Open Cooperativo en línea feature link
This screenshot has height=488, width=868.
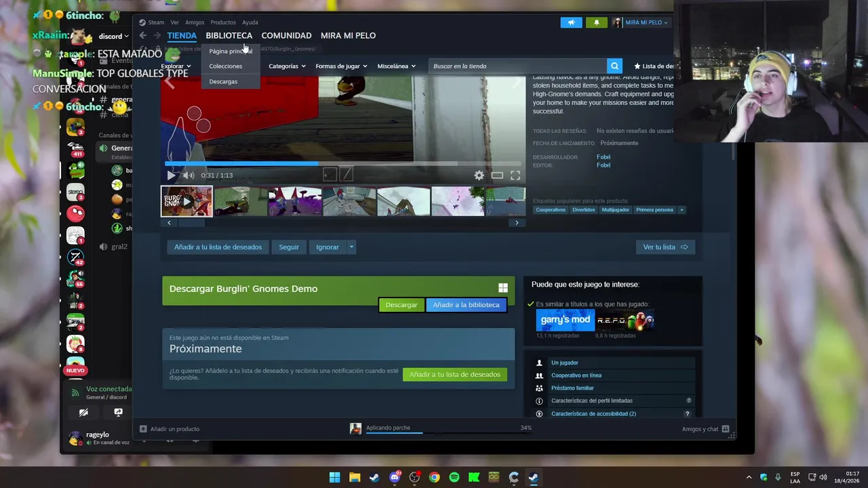coord(576,375)
